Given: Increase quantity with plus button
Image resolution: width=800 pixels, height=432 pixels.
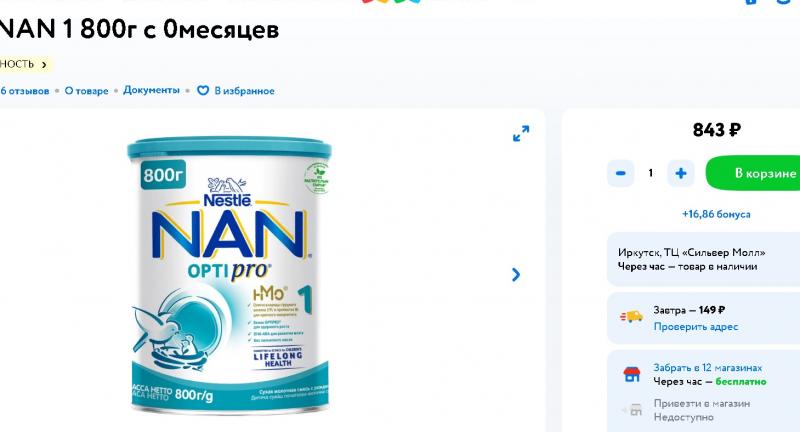Looking at the screenshot, I should 681,173.
